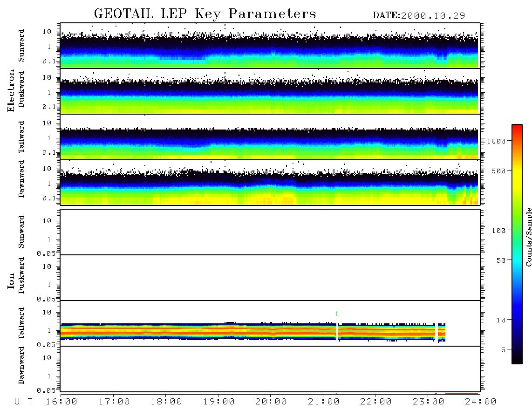This screenshot has width=532, height=410.
Task: Select the Electron "Sunward" panel label
Action: click(21, 46)
